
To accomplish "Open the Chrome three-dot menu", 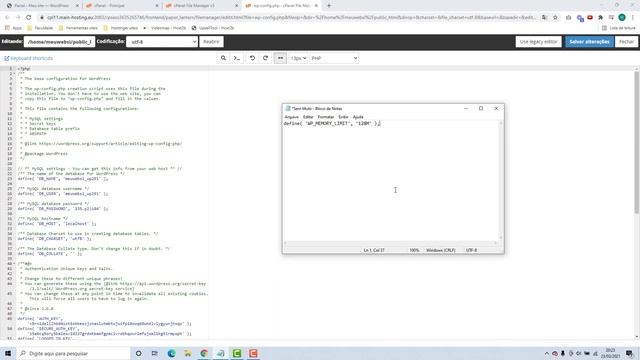I will (633, 18).
